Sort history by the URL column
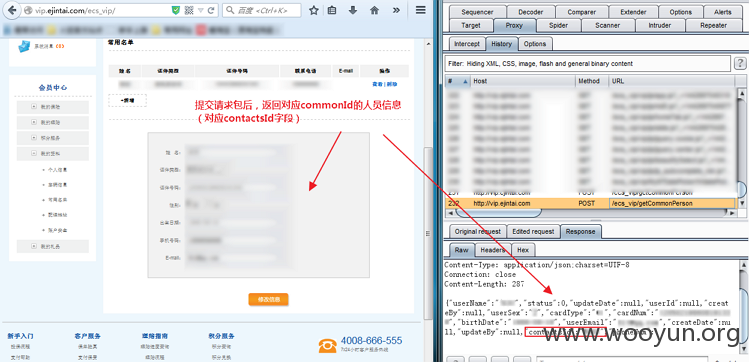The image size is (749, 362). (x=672, y=81)
